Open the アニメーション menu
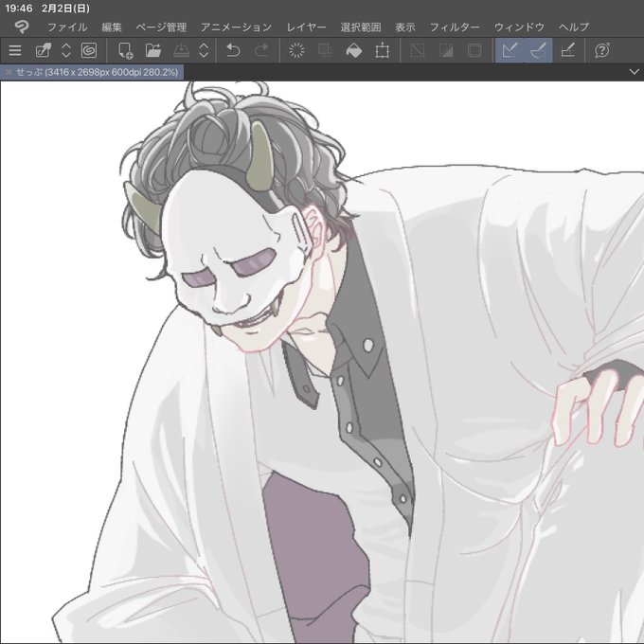The width and height of the screenshot is (644, 644). click(236, 27)
